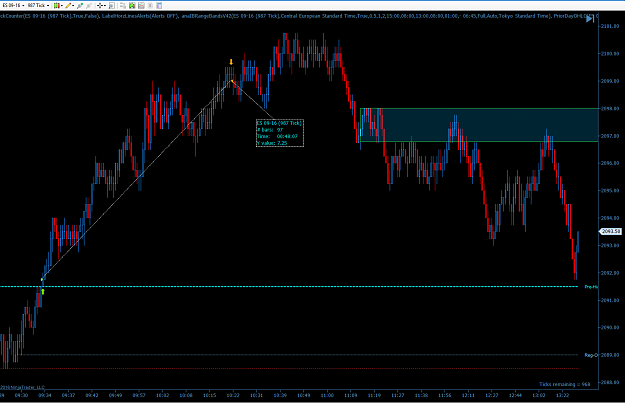Click the Ticks remaining counter text
This screenshot has height=403, width=625.
pos(564,384)
